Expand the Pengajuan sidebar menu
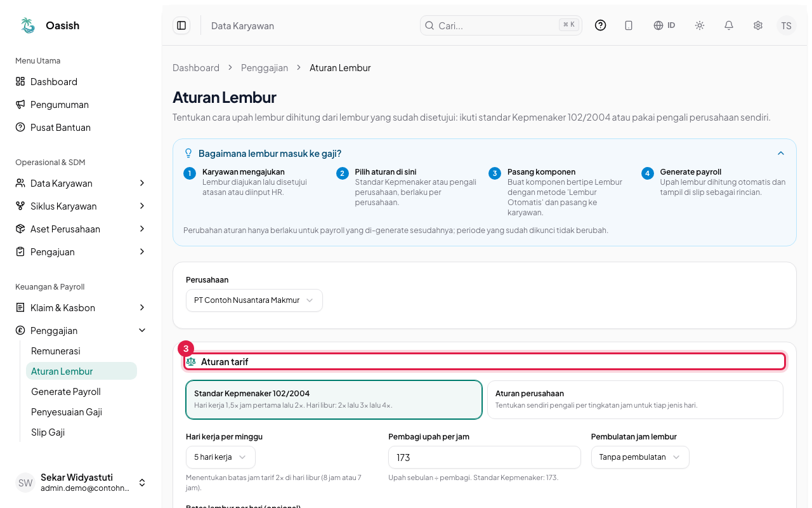 [142, 251]
